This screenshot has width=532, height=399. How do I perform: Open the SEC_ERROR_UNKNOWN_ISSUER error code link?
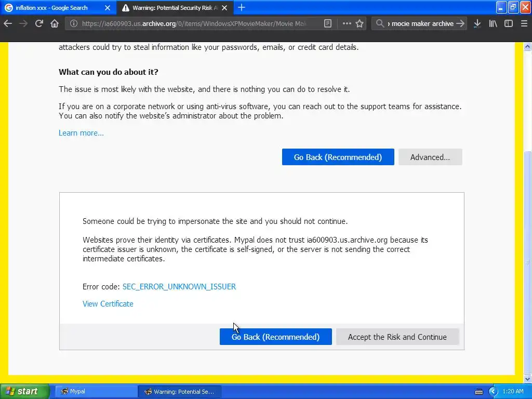179,287
